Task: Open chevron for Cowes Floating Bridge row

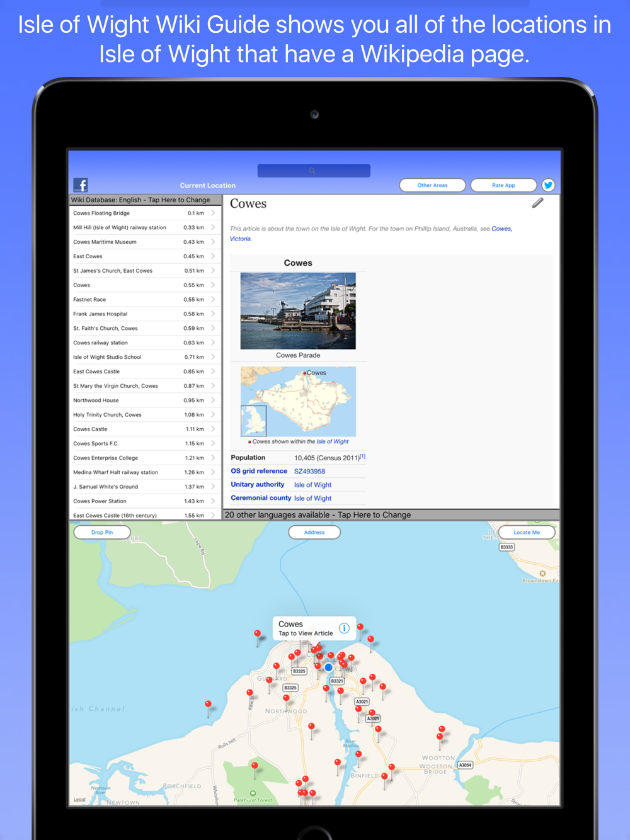Action: [214, 213]
